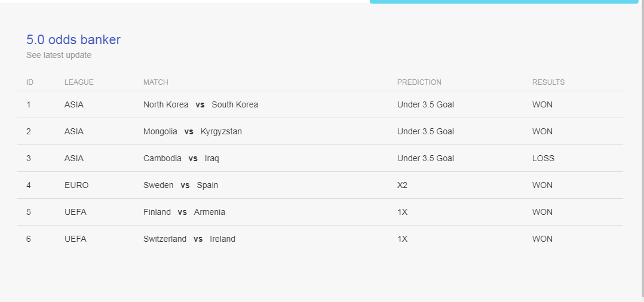The width and height of the screenshot is (644, 302).
Task: Select the Mongolia vs Kyrgyzstan match
Action: (192, 131)
